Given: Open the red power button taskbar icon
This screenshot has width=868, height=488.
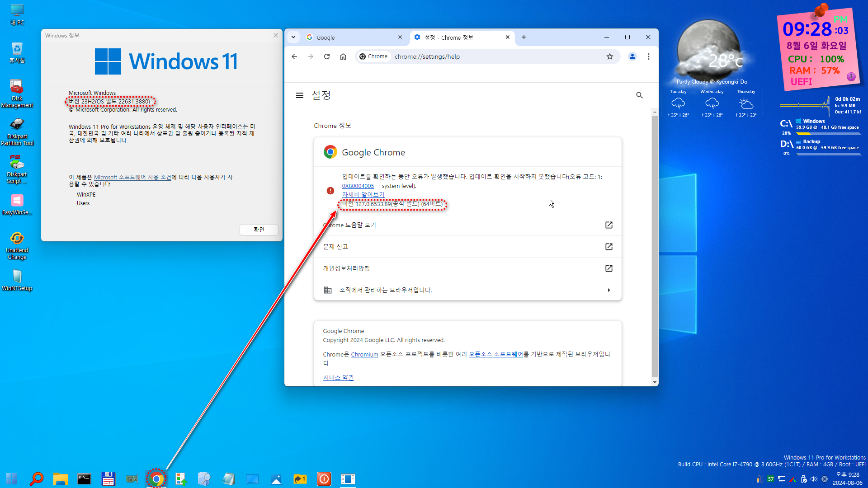Looking at the screenshot, I should tap(324, 479).
